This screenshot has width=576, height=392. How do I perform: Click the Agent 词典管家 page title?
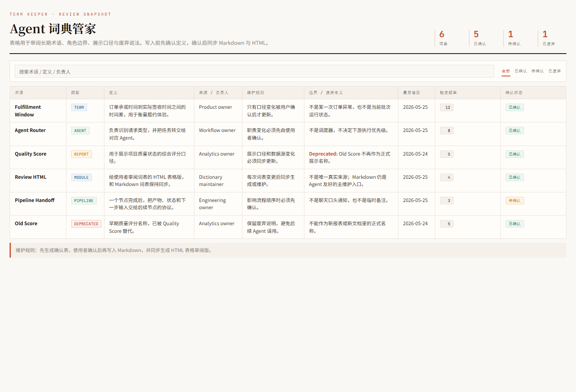(x=53, y=29)
